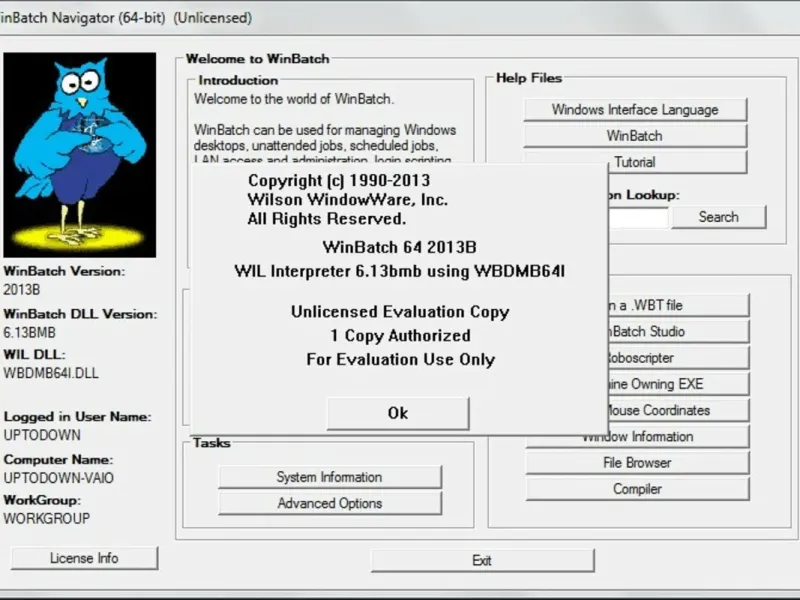This screenshot has height=600, width=800.
Task: Launch Roboscripter
Action: (679, 358)
